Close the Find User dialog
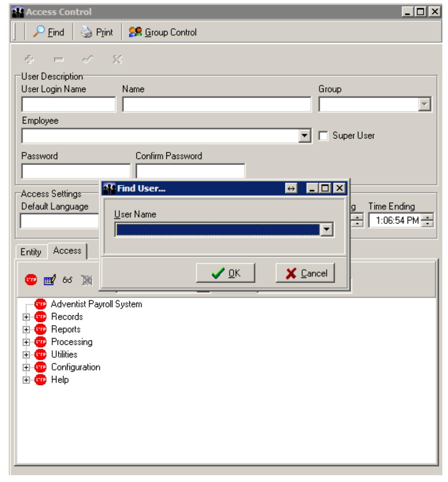 tap(340, 188)
